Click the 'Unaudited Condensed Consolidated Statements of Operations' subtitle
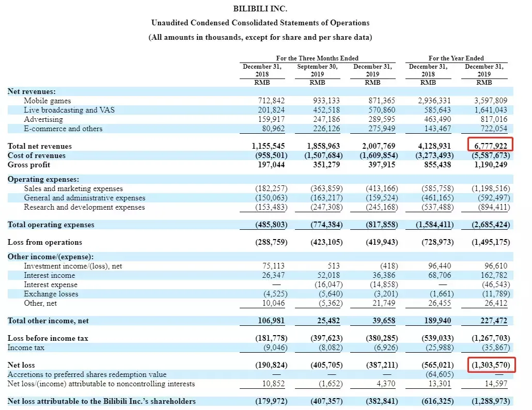532x410 pixels. pos(260,23)
